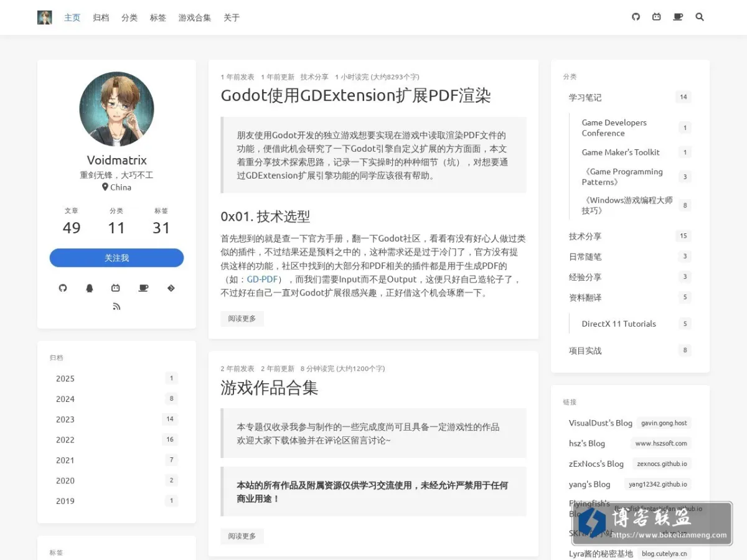Screen dimensions: 747x560
Task: Open 《Game Programming Patterns》 subcategory
Action: pos(636,177)
